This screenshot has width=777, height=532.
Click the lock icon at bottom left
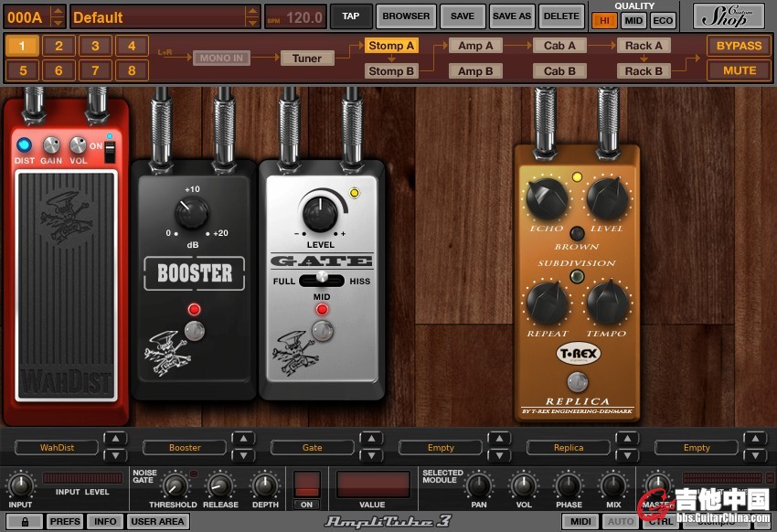click(x=25, y=521)
